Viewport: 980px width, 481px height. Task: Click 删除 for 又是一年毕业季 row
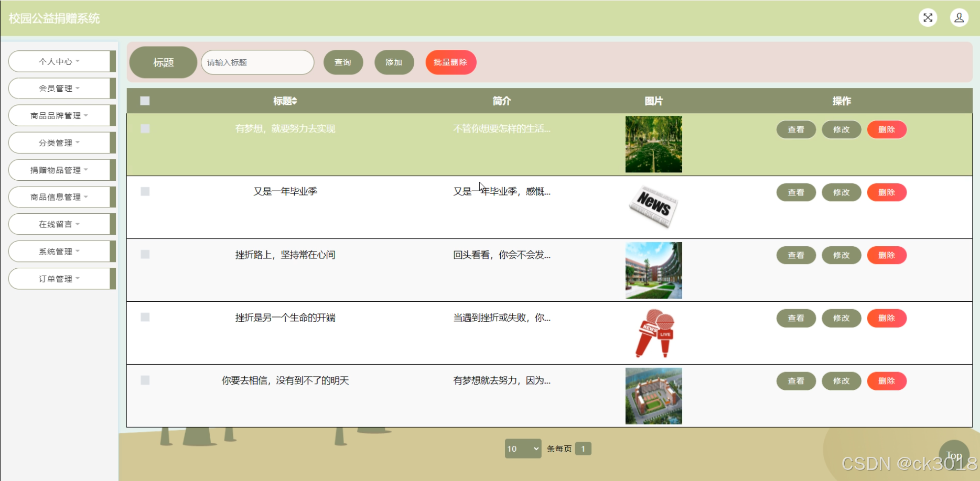click(x=887, y=192)
